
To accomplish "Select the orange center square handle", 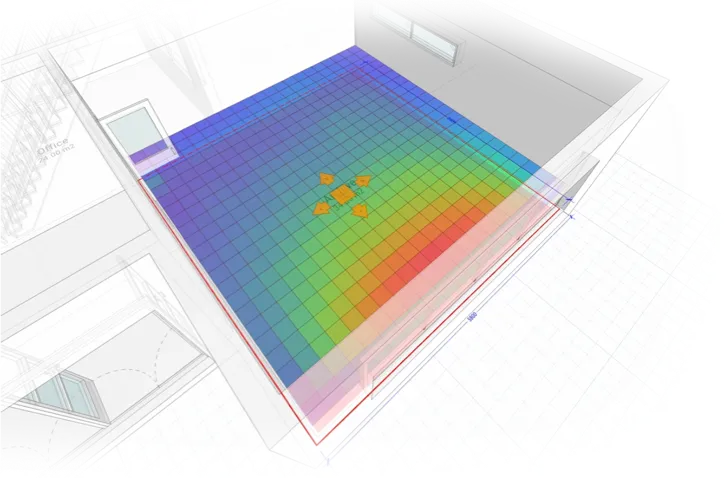I will pyautogui.click(x=342, y=195).
